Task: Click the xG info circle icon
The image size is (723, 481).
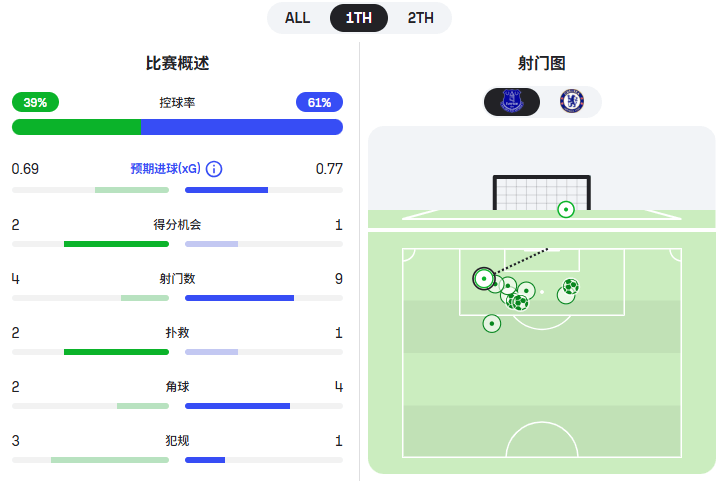Action: [x=214, y=169]
